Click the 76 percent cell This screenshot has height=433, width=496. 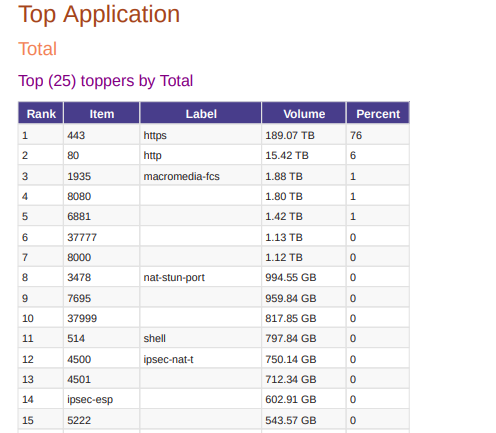pos(378,135)
